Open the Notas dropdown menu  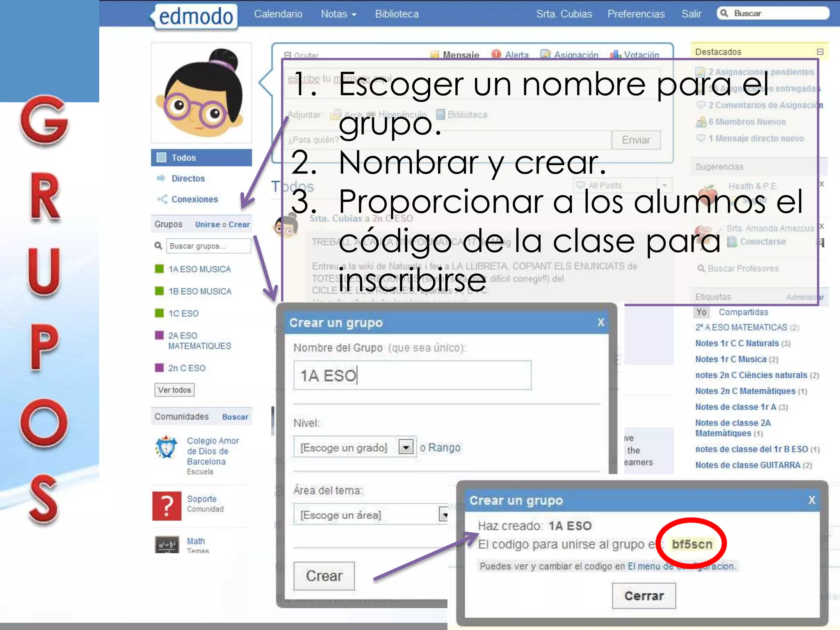pyautogui.click(x=338, y=14)
